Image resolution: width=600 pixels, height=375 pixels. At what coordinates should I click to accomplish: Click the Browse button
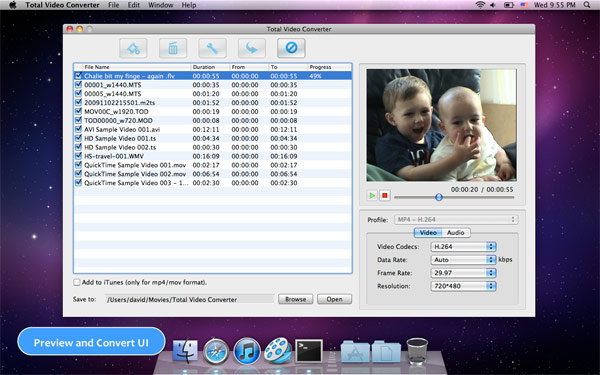[295, 299]
